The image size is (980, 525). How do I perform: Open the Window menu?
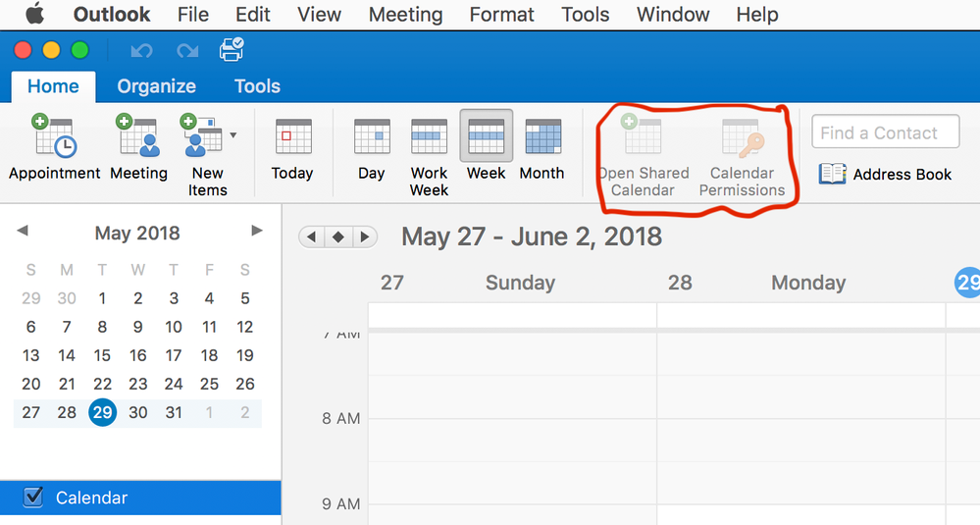click(x=673, y=14)
